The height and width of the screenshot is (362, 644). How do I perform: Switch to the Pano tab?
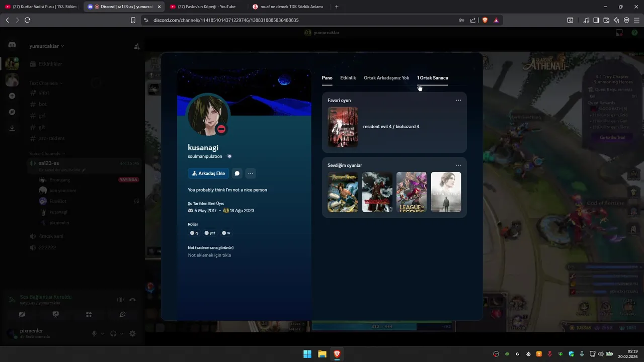pos(327,78)
